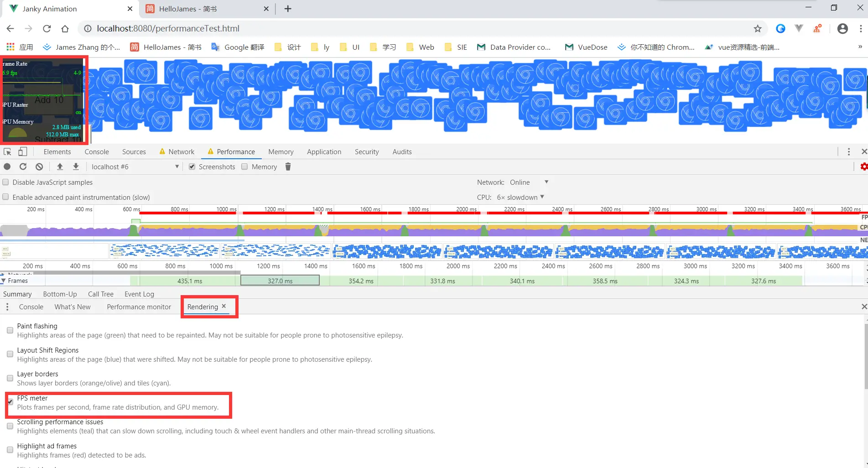The image size is (868, 468).
Task: Switch to the Call Tree tab
Action: pos(101,294)
